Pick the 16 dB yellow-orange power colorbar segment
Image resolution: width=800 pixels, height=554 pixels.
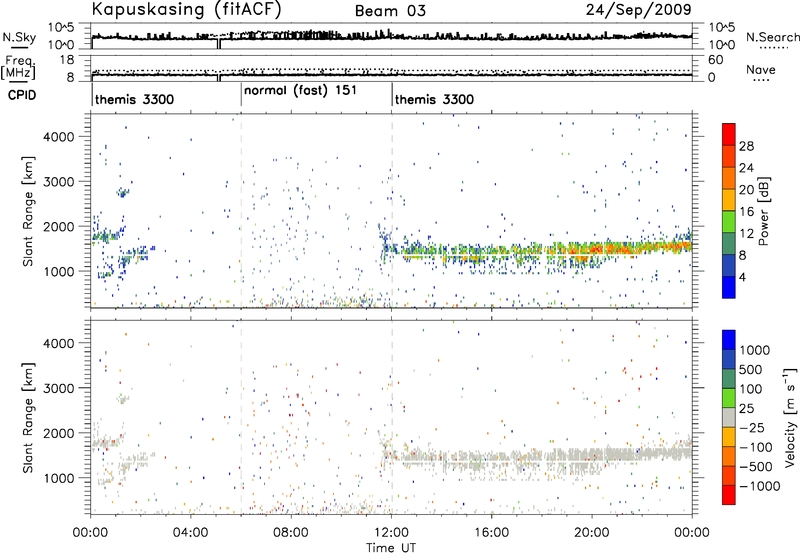tap(729, 199)
